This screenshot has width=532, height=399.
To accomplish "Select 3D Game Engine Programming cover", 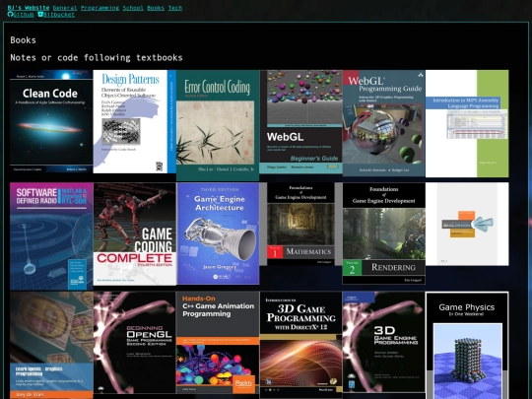I will 384,342.
